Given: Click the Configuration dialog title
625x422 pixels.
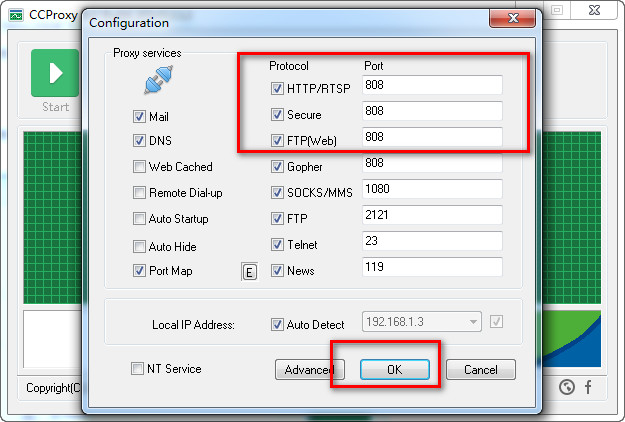Looking at the screenshot, I should [129, 23].
